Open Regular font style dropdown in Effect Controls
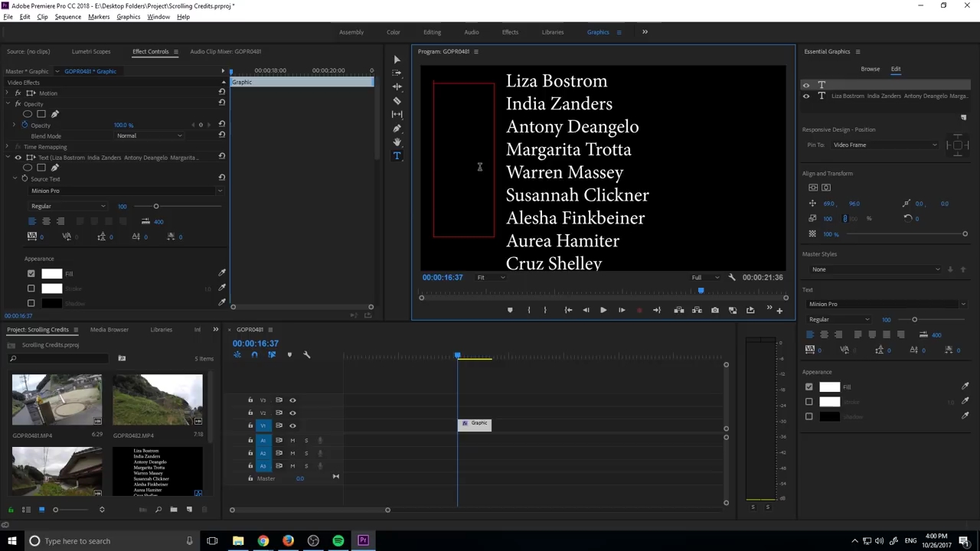980x551 pixels. pos(67,206)
